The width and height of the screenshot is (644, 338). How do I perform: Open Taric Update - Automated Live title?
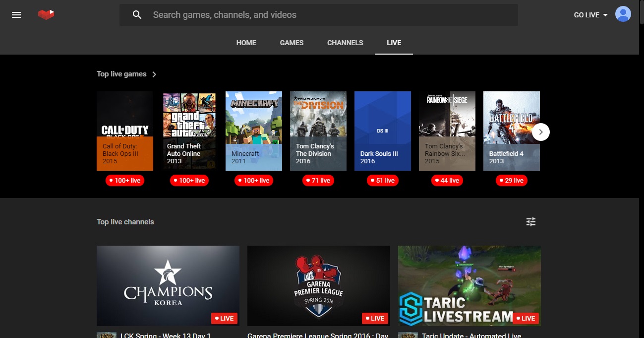pos(471,336)
